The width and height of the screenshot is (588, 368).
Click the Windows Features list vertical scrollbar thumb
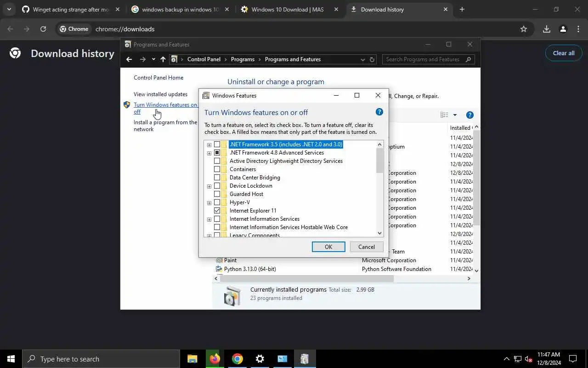pos(379,161)
